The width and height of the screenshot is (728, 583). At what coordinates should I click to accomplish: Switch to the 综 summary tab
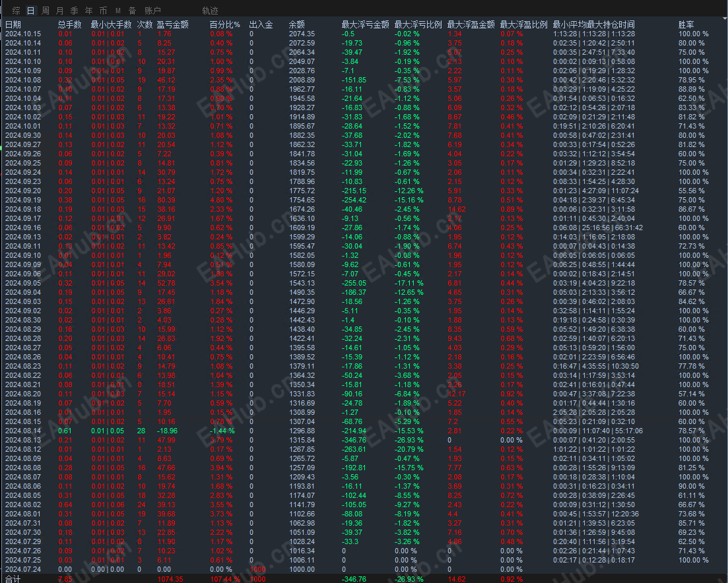coord(17,10)
